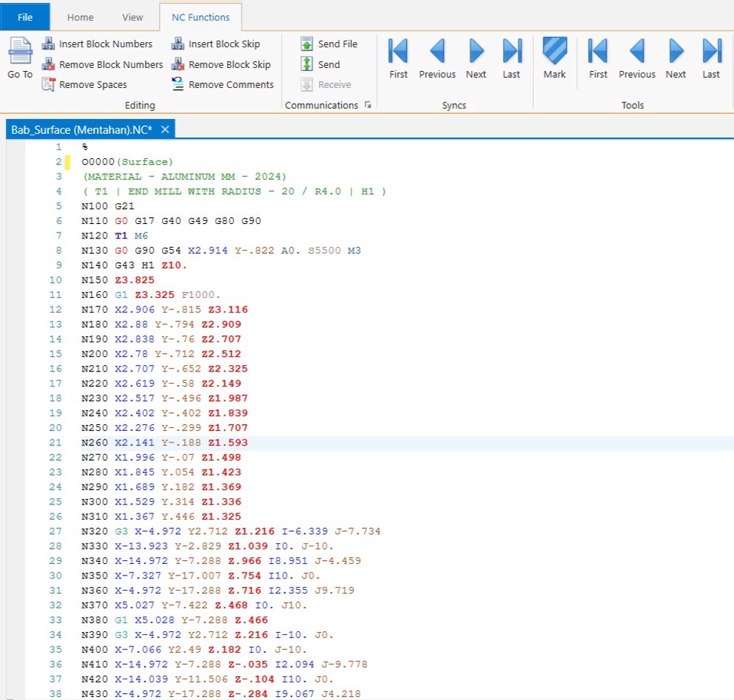Click T1 on line N120
This screenshot has height=700, width=734.
click(x=121, y=235)
